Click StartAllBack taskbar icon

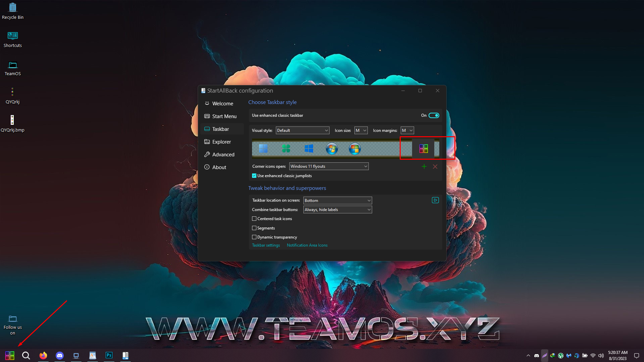point(126,355)
